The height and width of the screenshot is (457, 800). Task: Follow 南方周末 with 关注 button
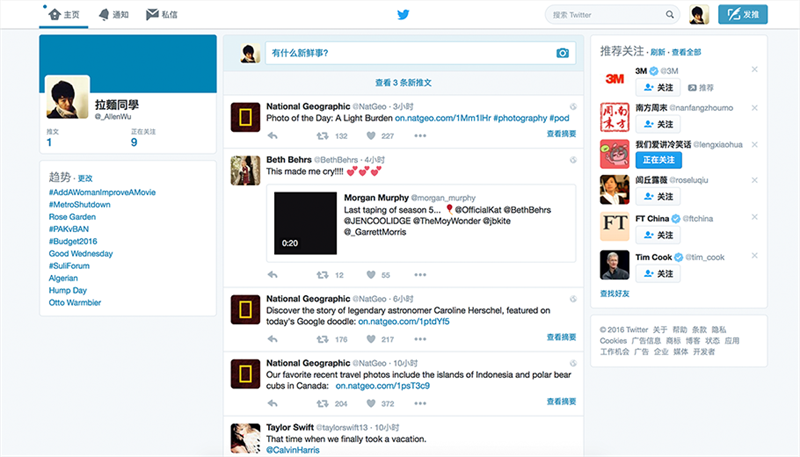[x=658, y=124]
